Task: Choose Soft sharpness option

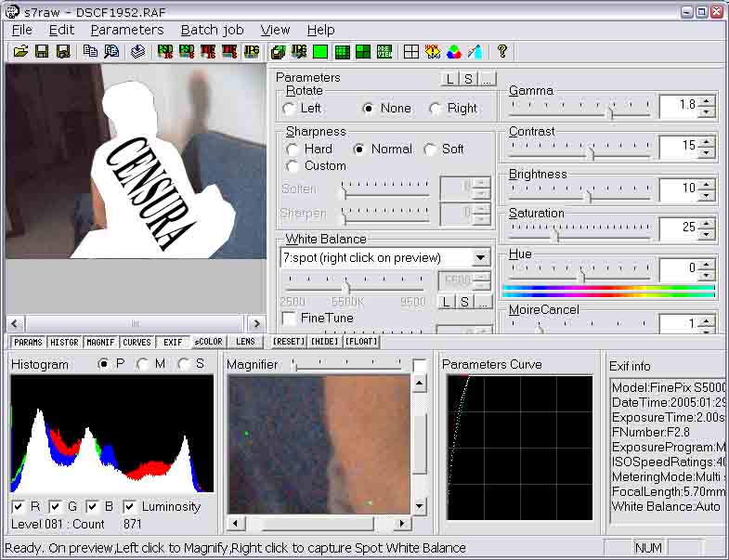Action: (x=431, y=150)
